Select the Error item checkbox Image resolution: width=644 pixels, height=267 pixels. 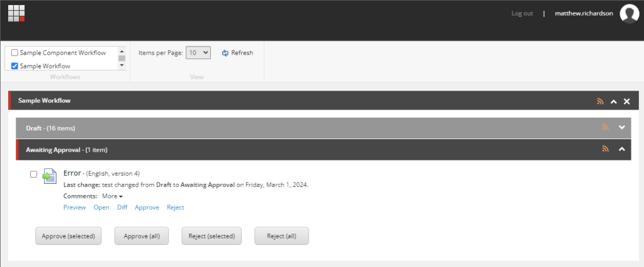pos(34,174)
